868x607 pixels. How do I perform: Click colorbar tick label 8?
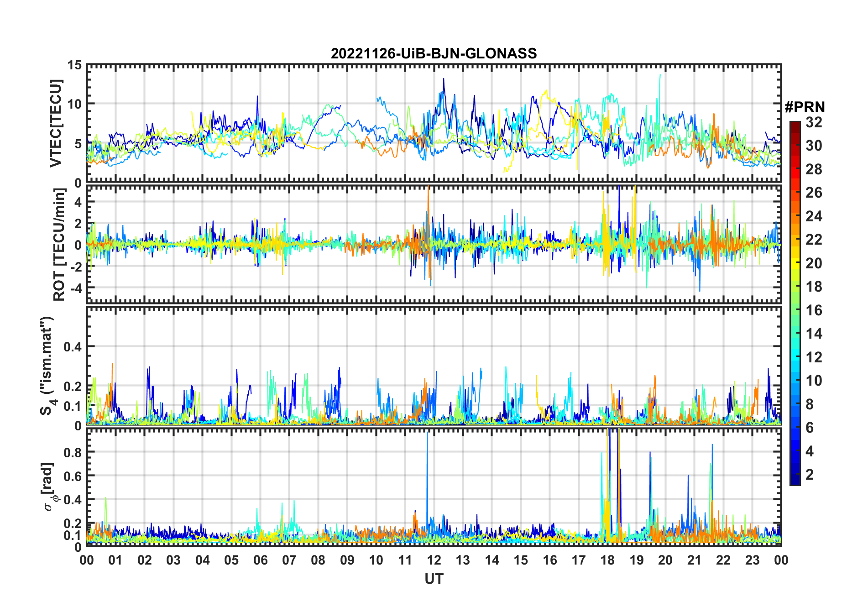(x=810, y=404)
